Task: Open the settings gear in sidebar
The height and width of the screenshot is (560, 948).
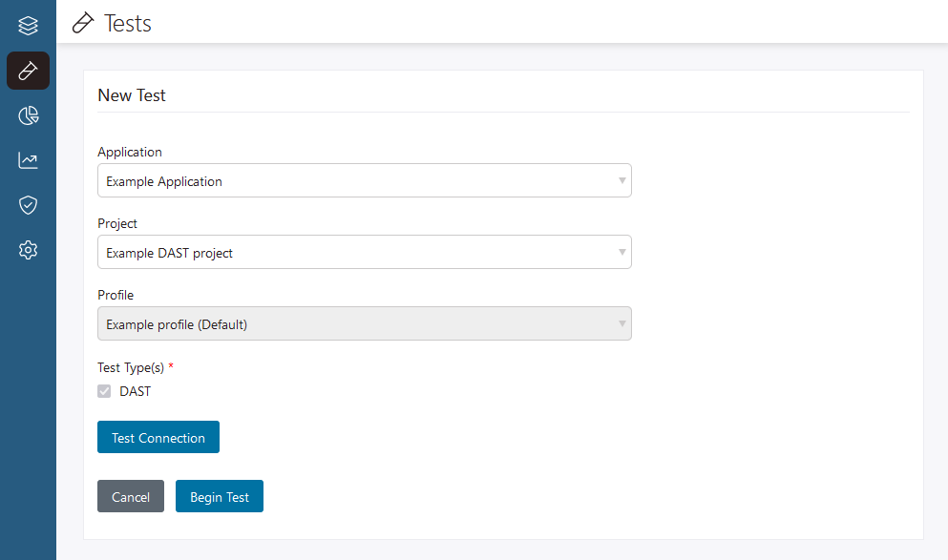Action: pyautogui.click(x=28, y=250)
